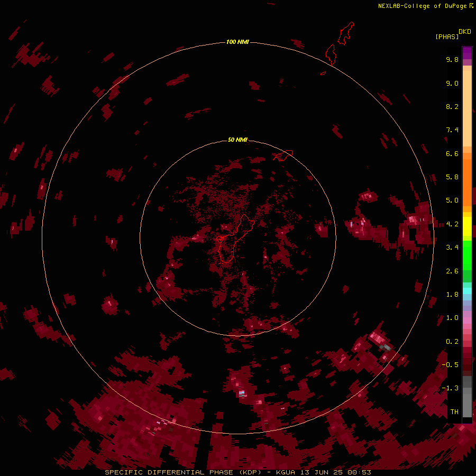Image resolution: width=476 pixels, height=476 pixels.
Task: Click the 9.8 legend value
Action: click(452, 59)
